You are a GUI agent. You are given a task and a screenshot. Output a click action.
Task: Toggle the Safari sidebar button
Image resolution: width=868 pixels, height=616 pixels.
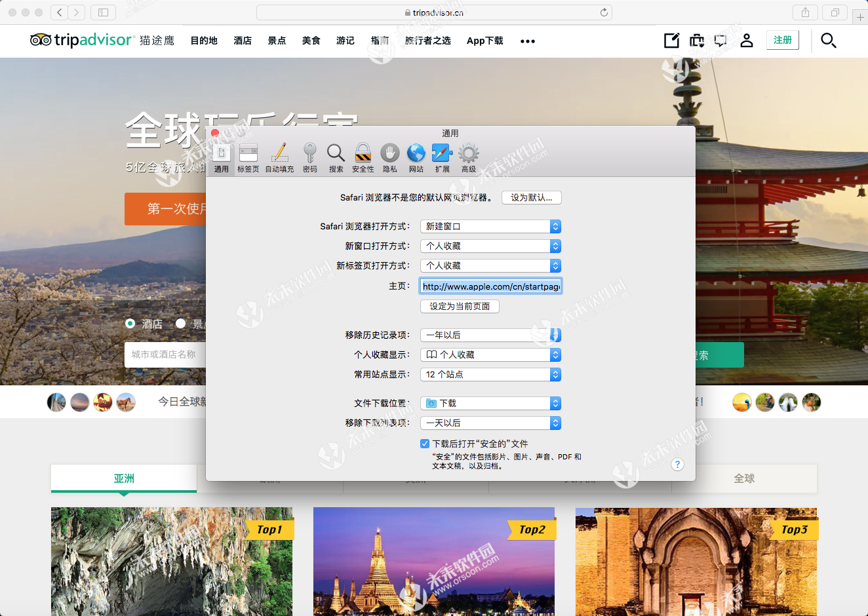tap(103, 12)
